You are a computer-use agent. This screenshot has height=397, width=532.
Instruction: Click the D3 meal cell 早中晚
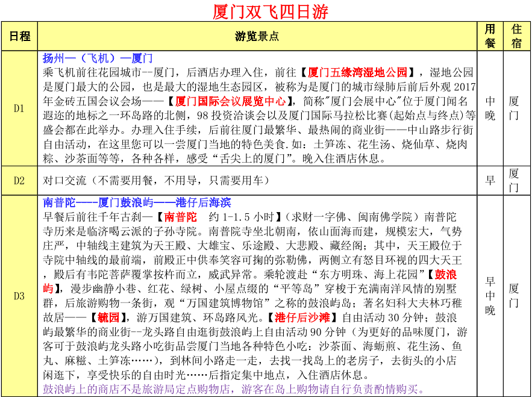(490, 296)
